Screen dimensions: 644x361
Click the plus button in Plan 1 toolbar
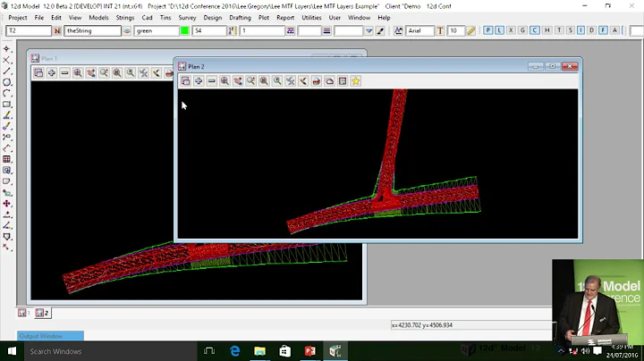(52, 73)
